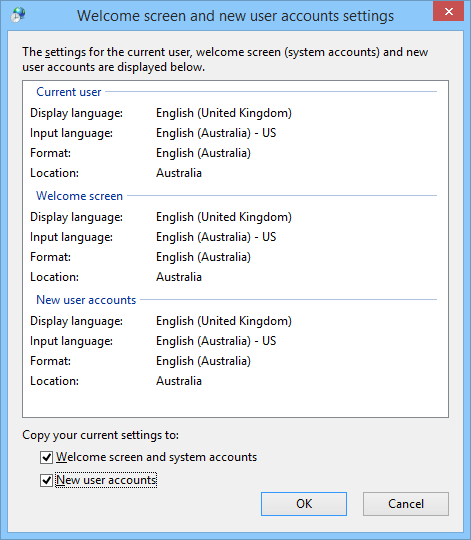Click Welcome screen Format value
This screenshot has width=471, height=540.
point(203,257)
